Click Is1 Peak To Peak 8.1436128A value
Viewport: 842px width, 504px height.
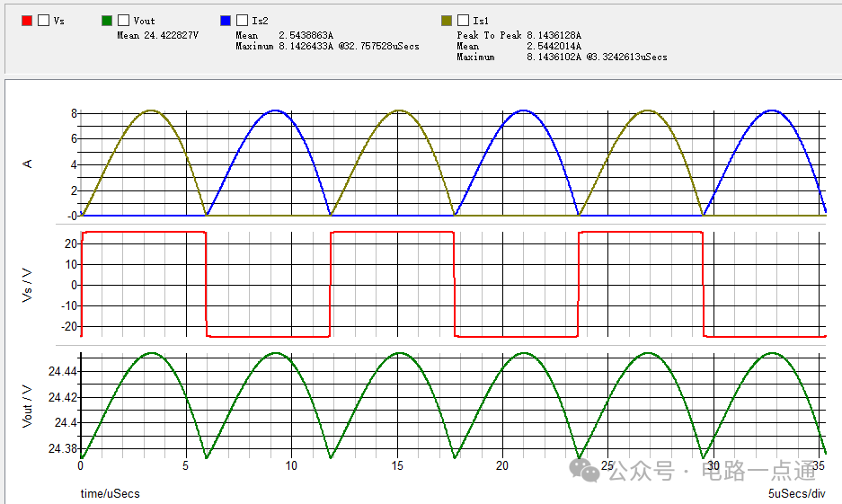(519, 35)
